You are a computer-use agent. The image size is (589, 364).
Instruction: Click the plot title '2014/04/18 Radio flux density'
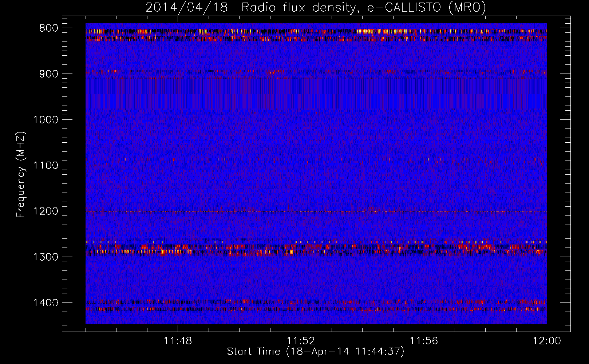pyautogui.click(x=316, y=7)
